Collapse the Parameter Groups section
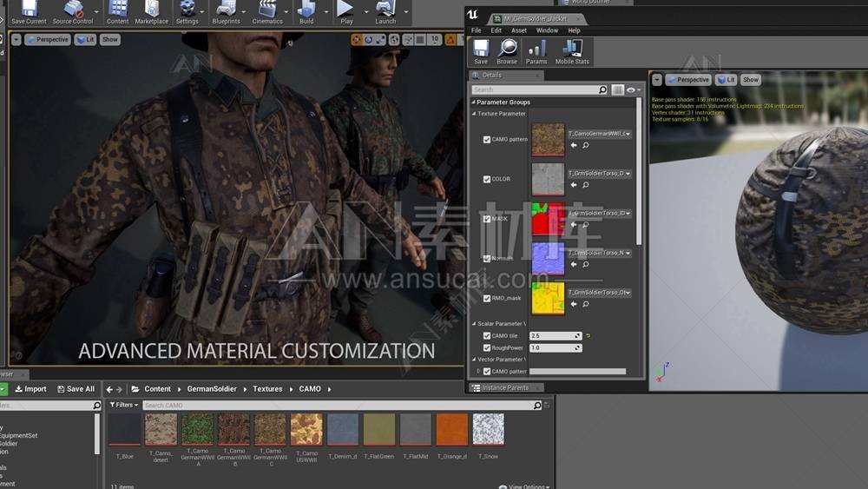This screenshot has width=868, height=489. click(474, 102)
